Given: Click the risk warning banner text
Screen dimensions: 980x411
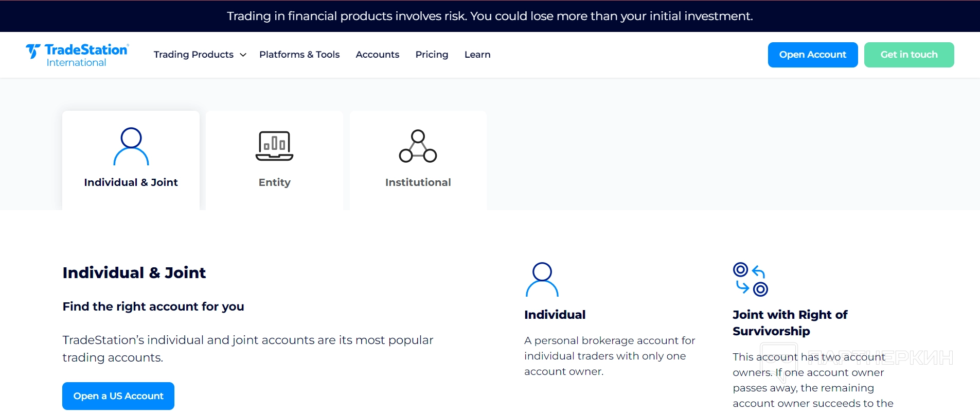Looking at the screenshot, I should 490,16.
